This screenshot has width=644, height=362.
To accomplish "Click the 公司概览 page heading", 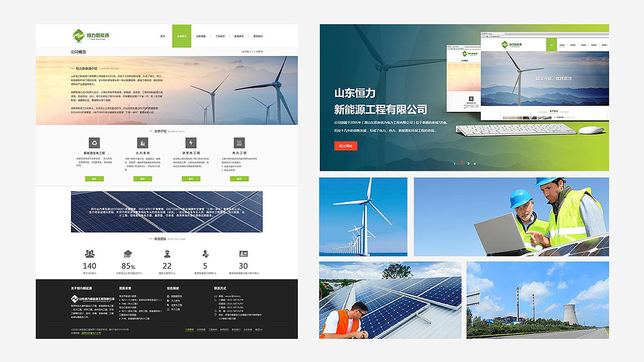I will [x=78, y=52].
